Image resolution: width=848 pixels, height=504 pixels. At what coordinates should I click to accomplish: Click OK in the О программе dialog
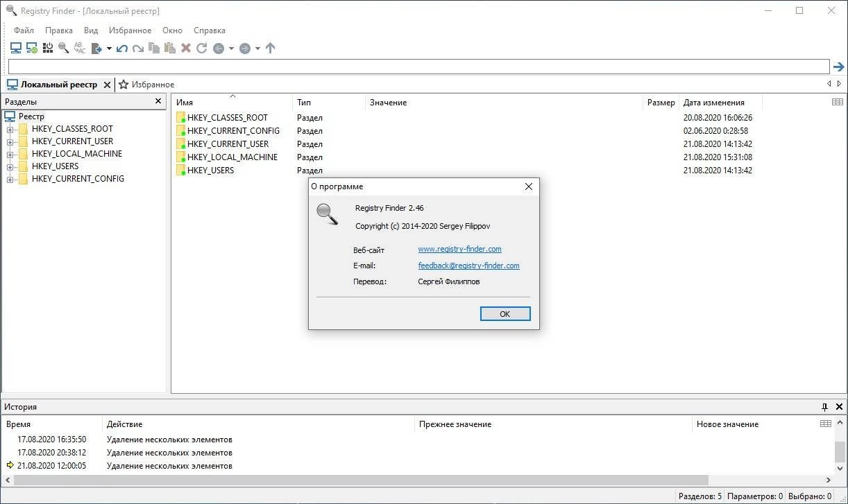(x=505, y=314)
